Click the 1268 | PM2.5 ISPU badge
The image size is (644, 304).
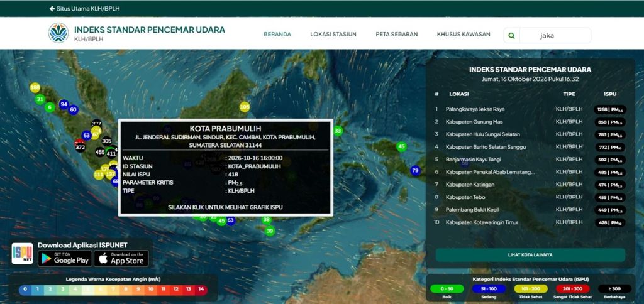tap(610, 109)
